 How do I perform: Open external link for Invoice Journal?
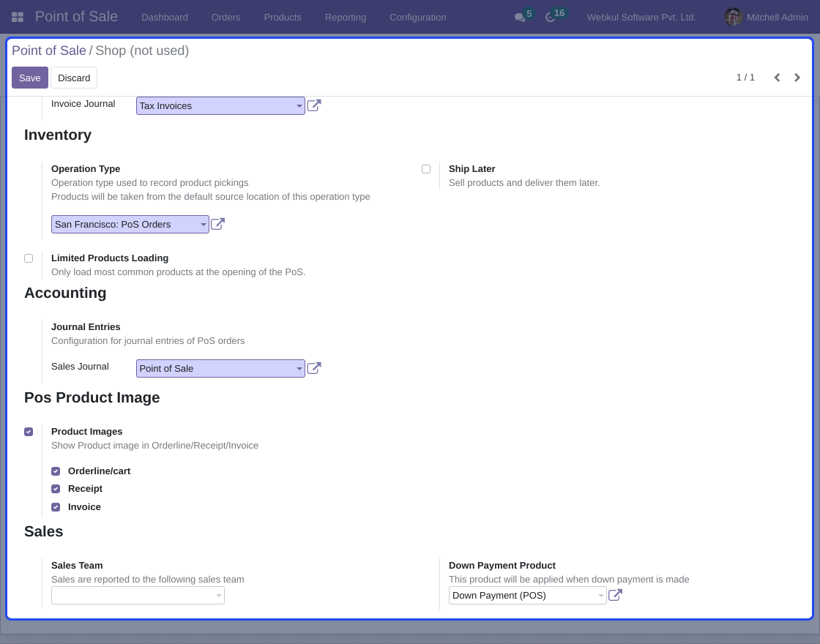[x=314, y=105]
